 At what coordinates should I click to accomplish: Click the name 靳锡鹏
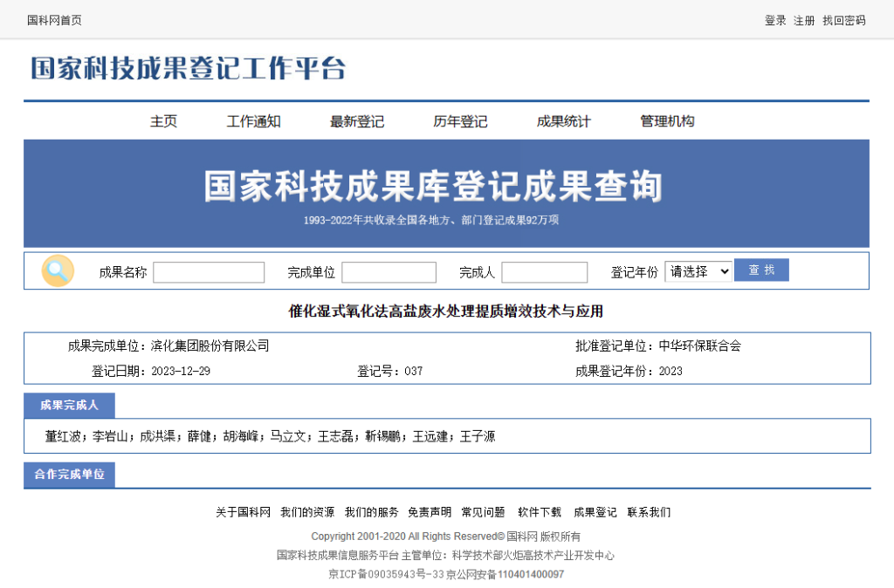pyautogui.click(x=382, y=436)
